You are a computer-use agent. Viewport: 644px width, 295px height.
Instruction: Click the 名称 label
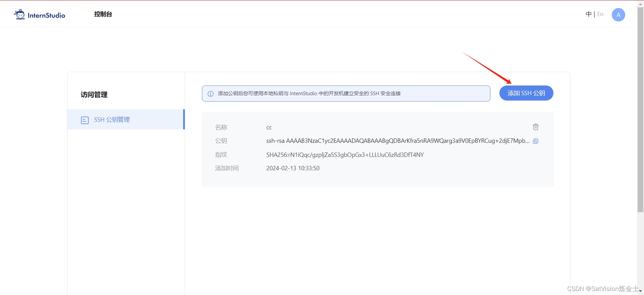coord(221,127)
